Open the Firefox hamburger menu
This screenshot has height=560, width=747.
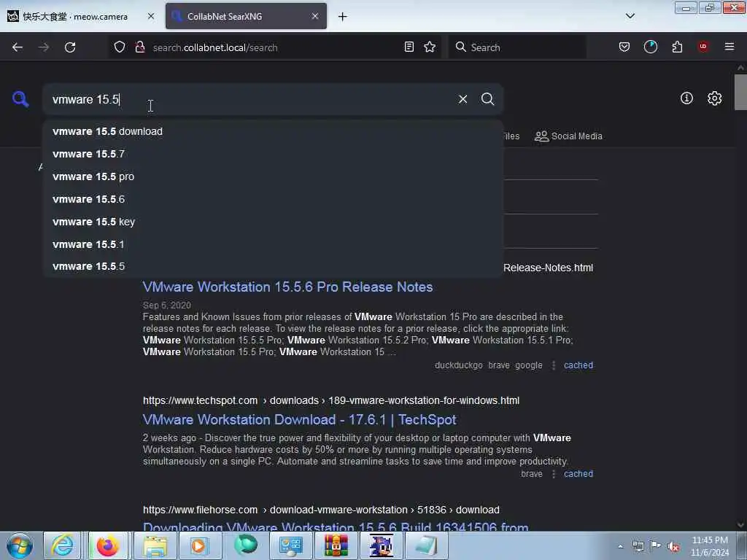point(729,47)
